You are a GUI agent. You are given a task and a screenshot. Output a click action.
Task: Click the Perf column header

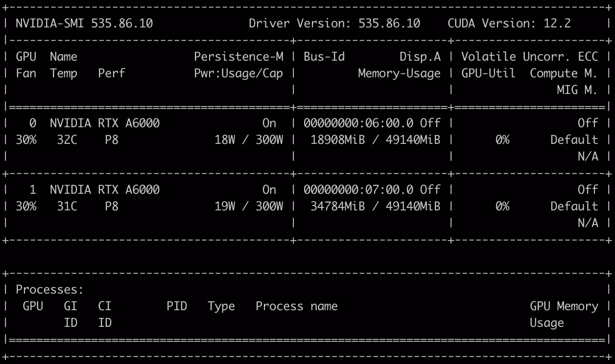(x=112, y=73)
